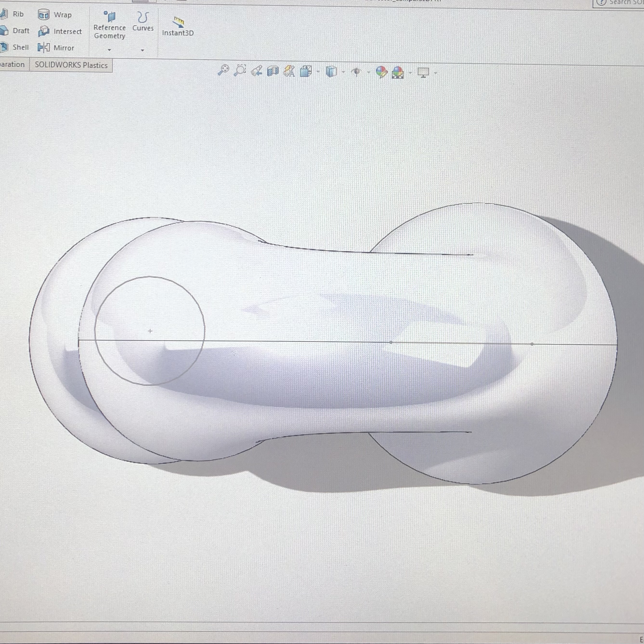Click the Mirror feature button

pos(56,48)
